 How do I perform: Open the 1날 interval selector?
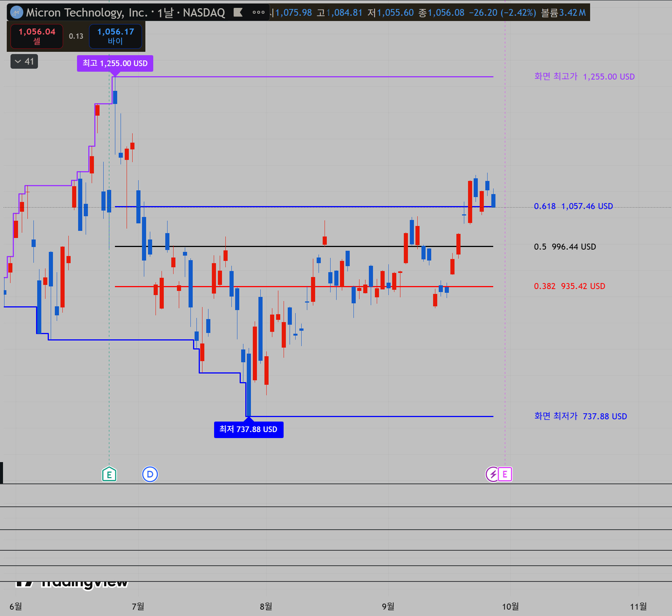(x=165, y=13)
